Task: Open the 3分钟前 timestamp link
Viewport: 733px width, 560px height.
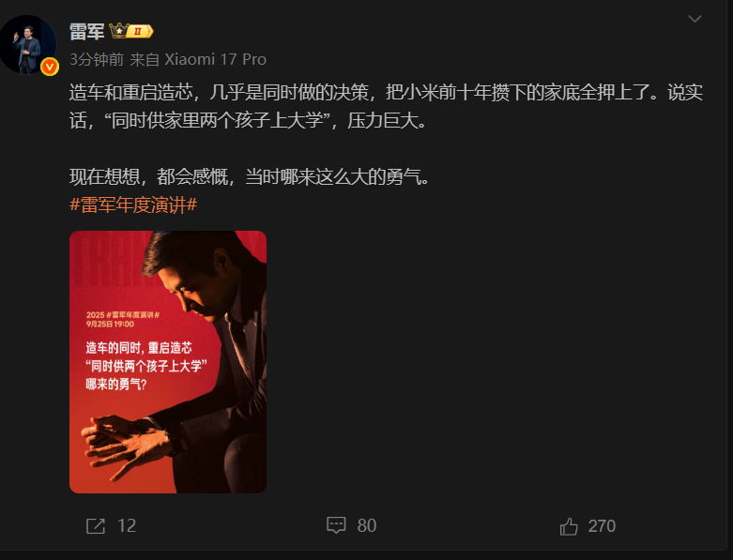Action: click(97, 59)
